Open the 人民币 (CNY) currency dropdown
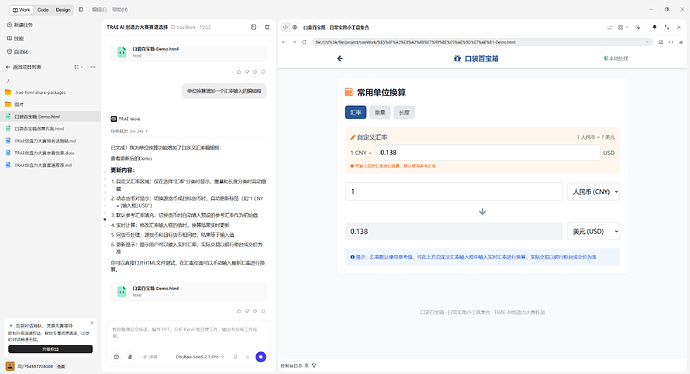This screenshot has height=374, width=690. coord(593,192)
